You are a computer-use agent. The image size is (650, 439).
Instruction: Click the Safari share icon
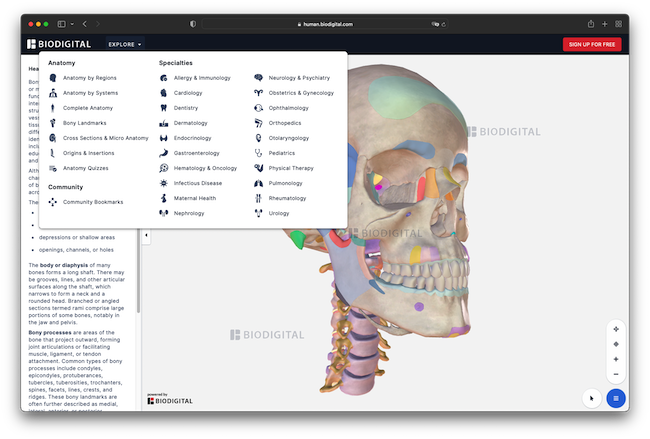591,24
